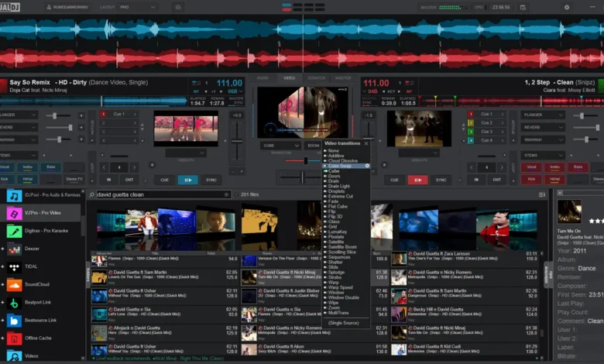Toggle right deck Vocal stem pad

point(531,167)
